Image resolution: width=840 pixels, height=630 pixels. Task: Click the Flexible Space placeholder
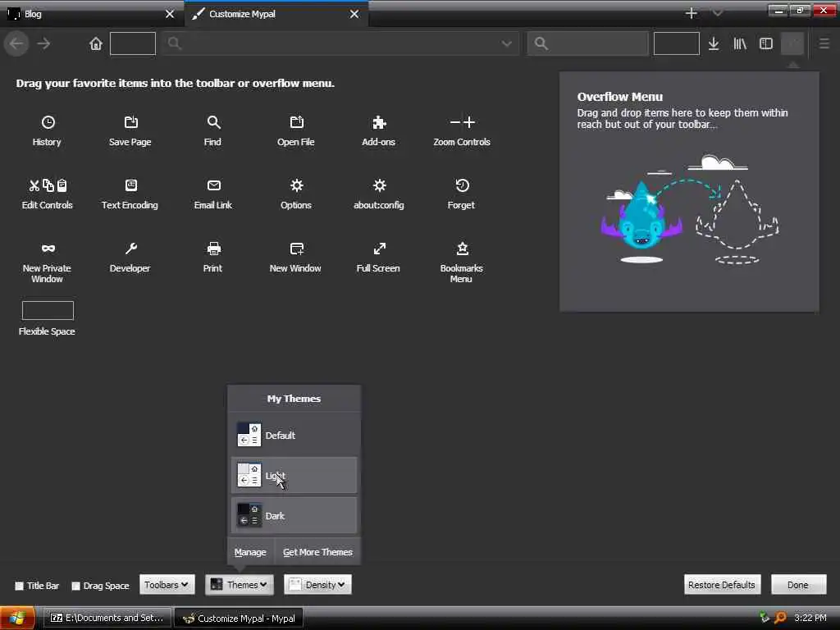coord(48,311)
